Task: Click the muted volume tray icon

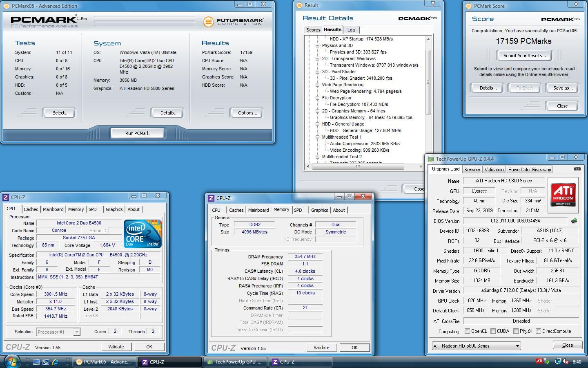Action: click(x=566, y=361)
